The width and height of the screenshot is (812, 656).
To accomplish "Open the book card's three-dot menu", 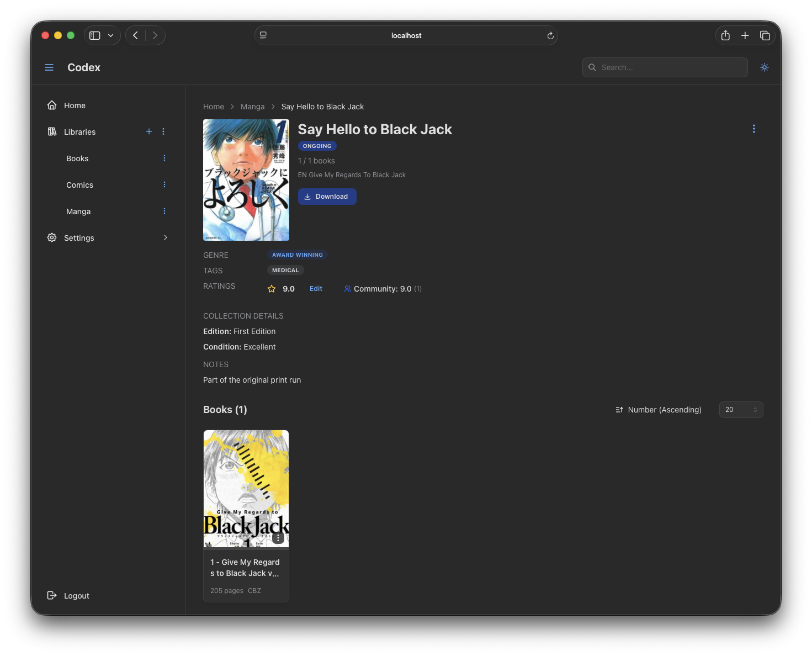I will coord(278,537).
